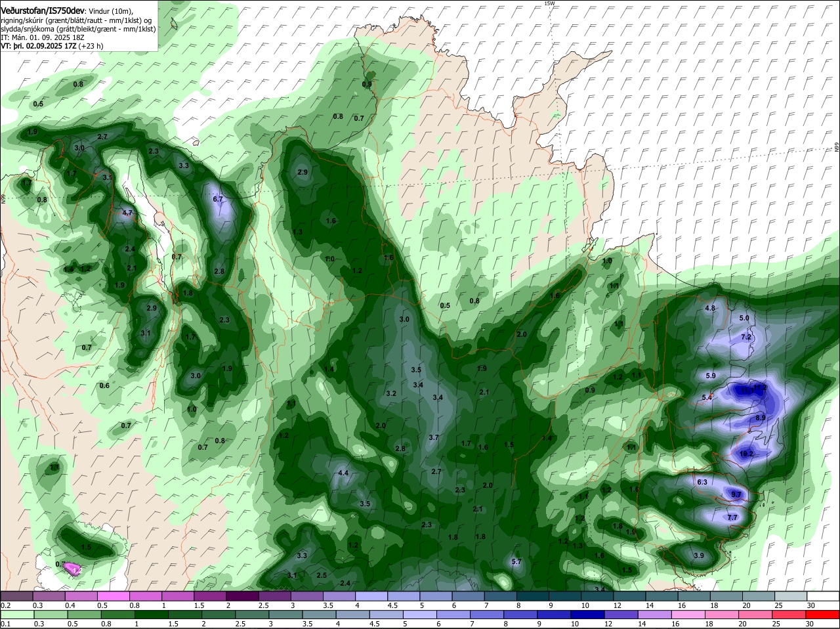This screenshot has width=840, height=629.
Task: Select the 3.7 precipitation value
Action: tap(434, 437)
